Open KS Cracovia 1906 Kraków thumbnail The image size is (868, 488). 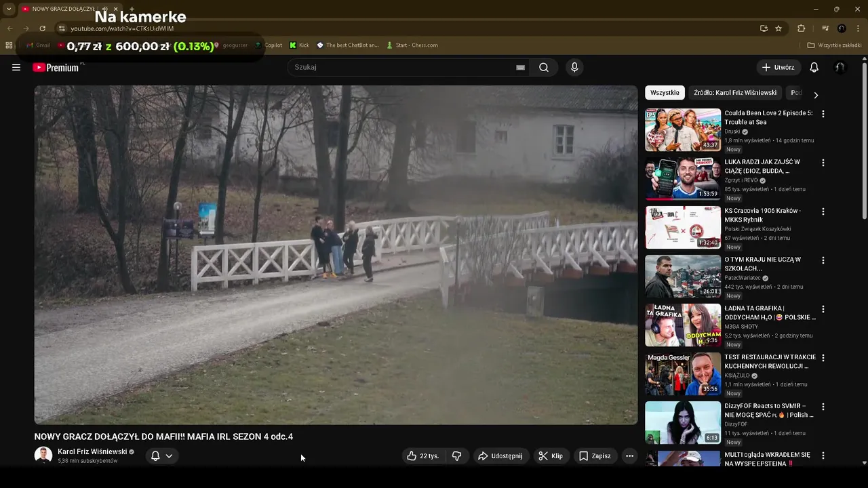coord(683,227)
